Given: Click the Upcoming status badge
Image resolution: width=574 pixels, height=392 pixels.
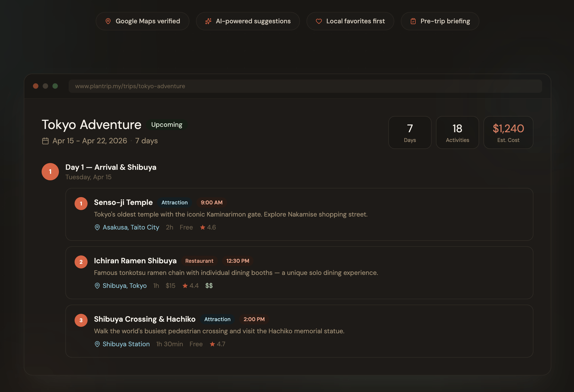Looking at the screenshot, I should point(167,125).
